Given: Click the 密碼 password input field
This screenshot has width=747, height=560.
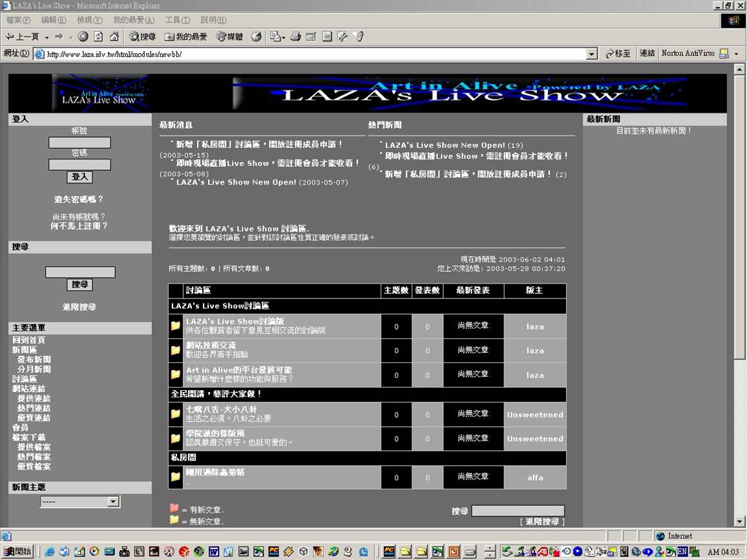Looking at the screenshot, I should click(x=79, y=164).
